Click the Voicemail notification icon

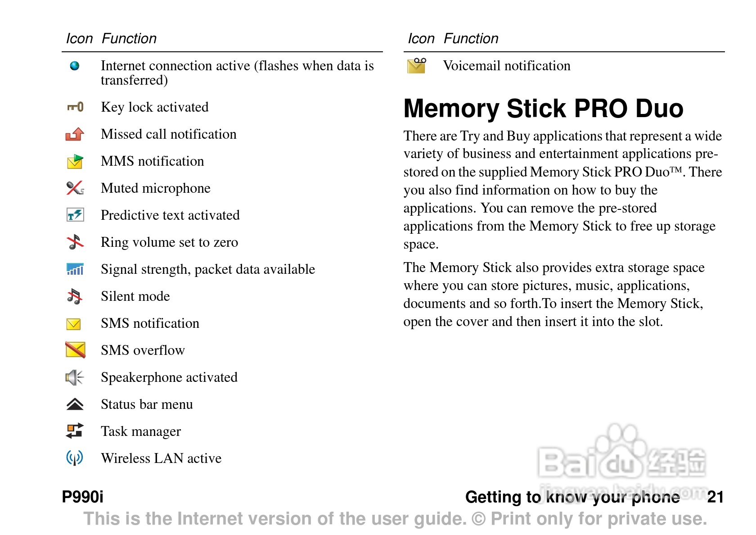click(x=417, y=66)
